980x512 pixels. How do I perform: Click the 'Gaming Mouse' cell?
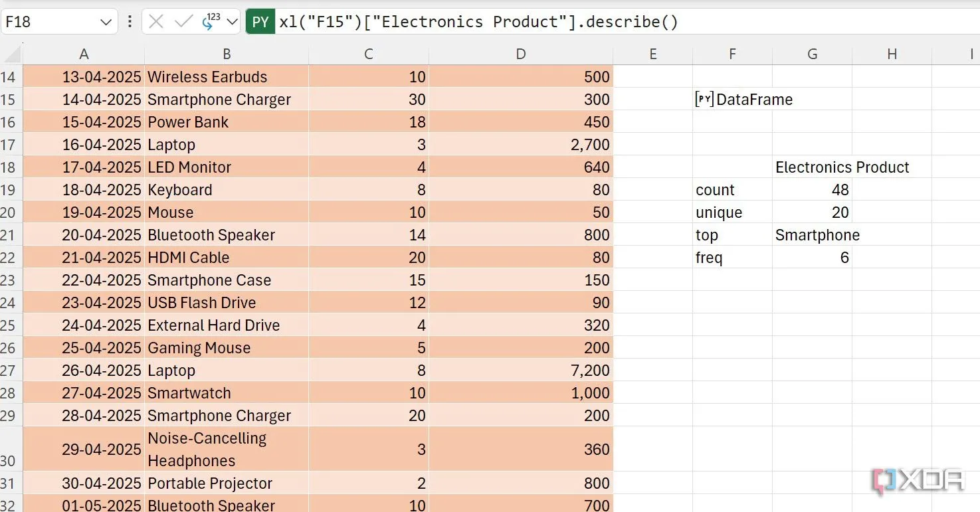click(227, 348)
